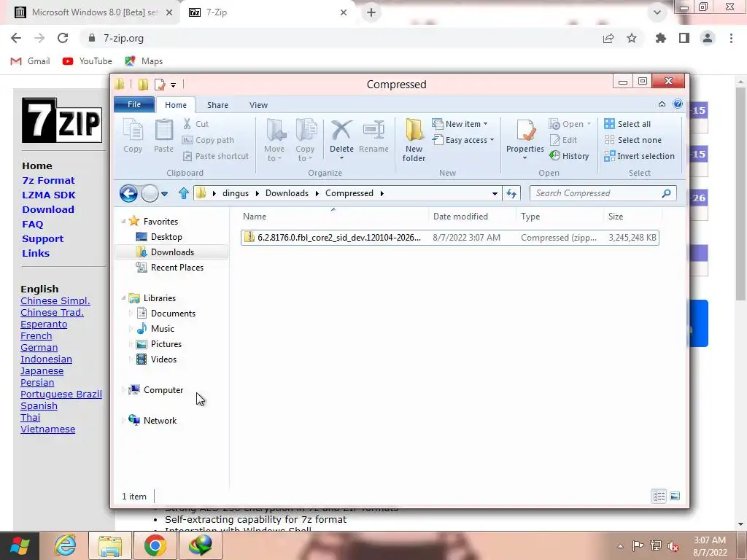Viewport: 747px width, 560px height.
Task: Click the Edit command in the Open group
Action: 563,140
